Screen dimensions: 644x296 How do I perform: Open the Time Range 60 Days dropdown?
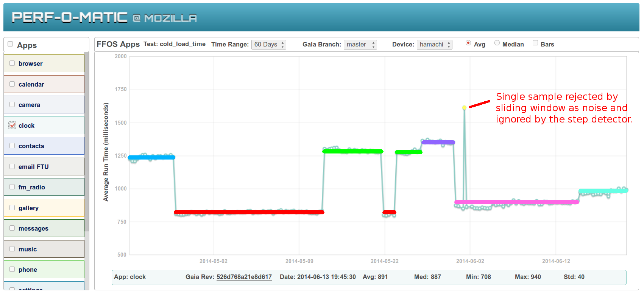point(269,45)
